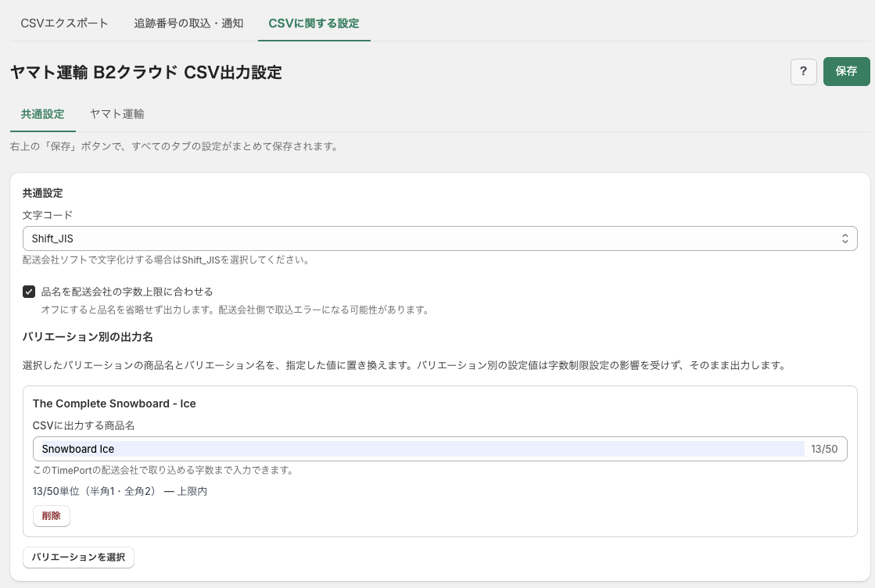Select the CSVに関する設定 tab
This screenshot has height=588, width=875.
pos(314,23)
